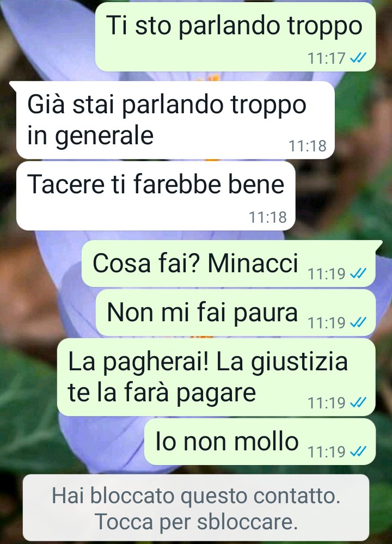Viewport: 392px width, 544px height.
Task: Select the 'La pagherai! La giustizia' message bubble
Action: click(216, 377)
